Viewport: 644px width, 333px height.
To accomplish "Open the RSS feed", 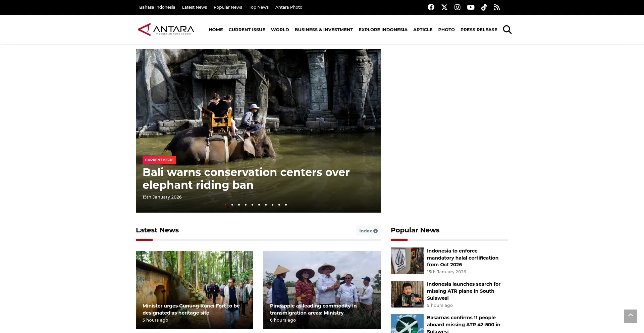I will pyautogui.click(x=497, y=7).
